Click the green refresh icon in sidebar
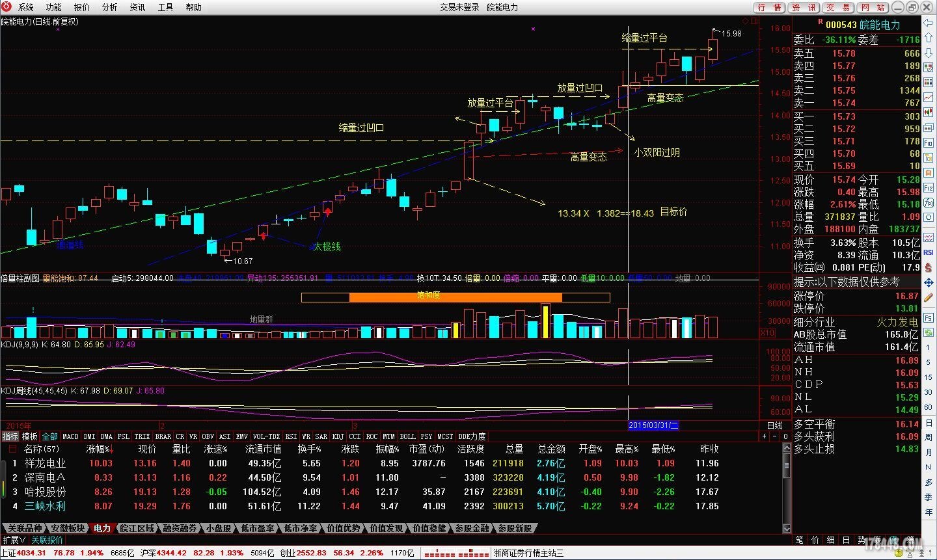Screen dimensions: 937x560 coord(929,332)
